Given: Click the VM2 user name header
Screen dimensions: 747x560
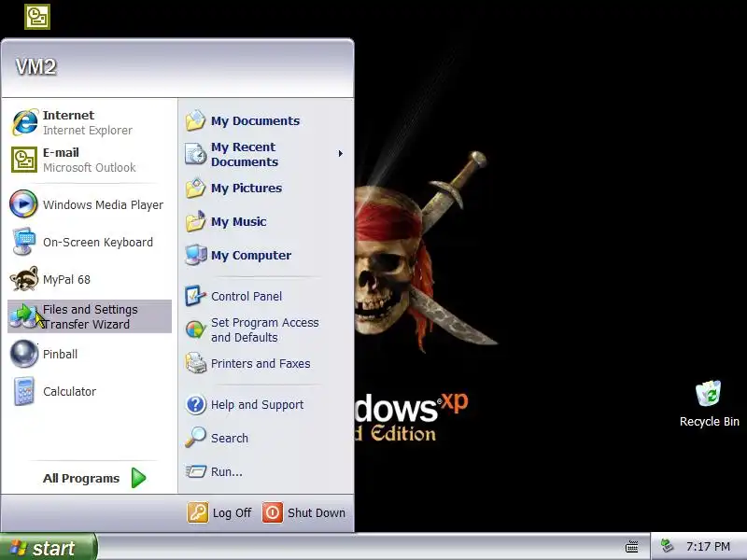Looking at the screenshot, I should 35,66.
